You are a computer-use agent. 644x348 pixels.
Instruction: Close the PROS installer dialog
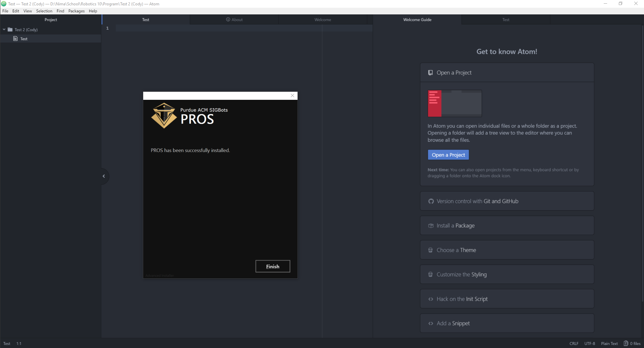292,95
